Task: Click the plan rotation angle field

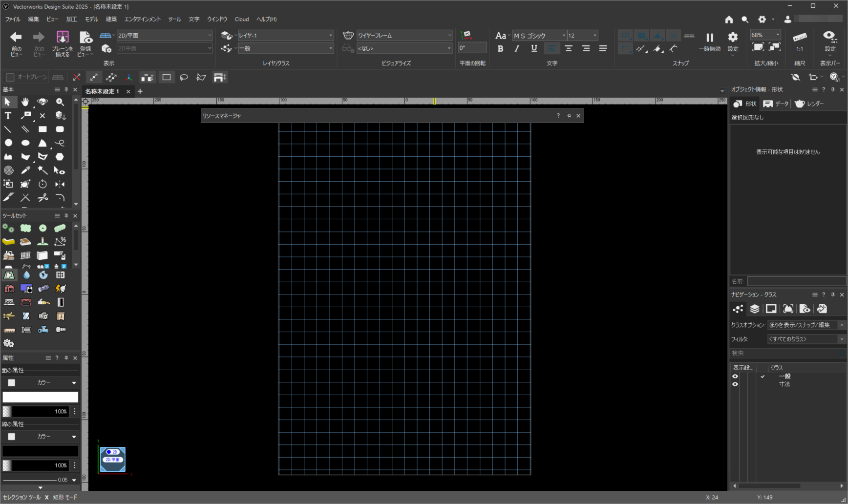Action: [472, 48]
